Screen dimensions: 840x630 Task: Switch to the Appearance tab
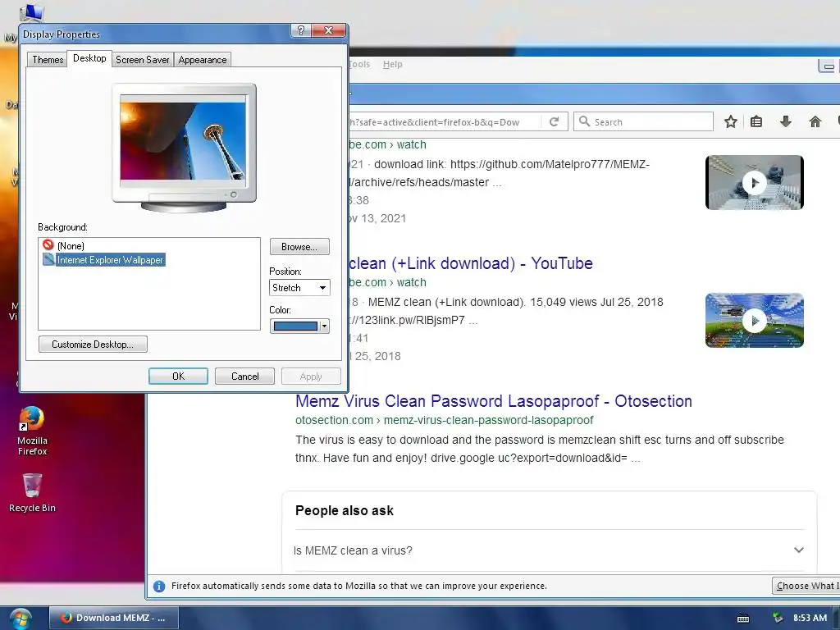(203, 59)
